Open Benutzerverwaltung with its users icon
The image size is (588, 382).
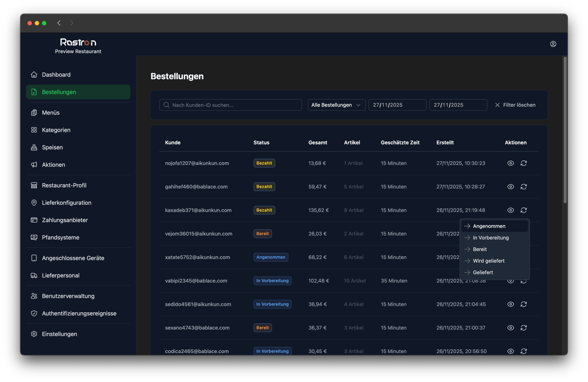[34, 296]
